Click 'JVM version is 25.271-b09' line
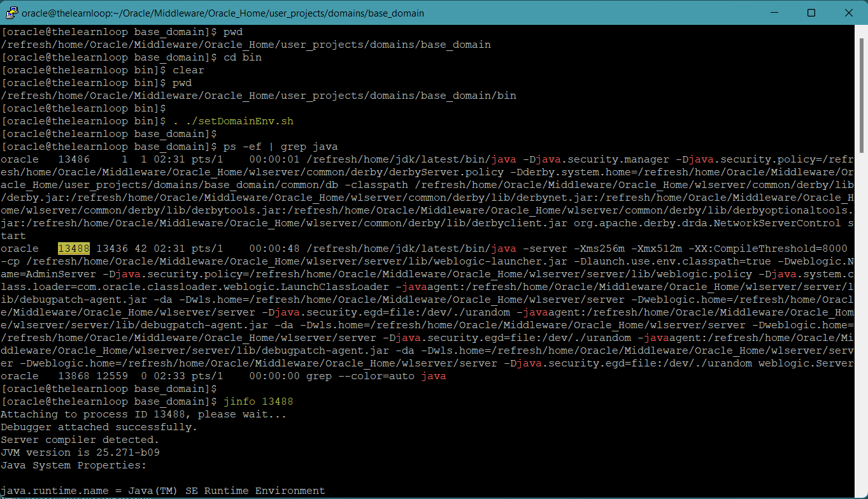Viewport: 868px width, 499px height. tap(80, 452)
